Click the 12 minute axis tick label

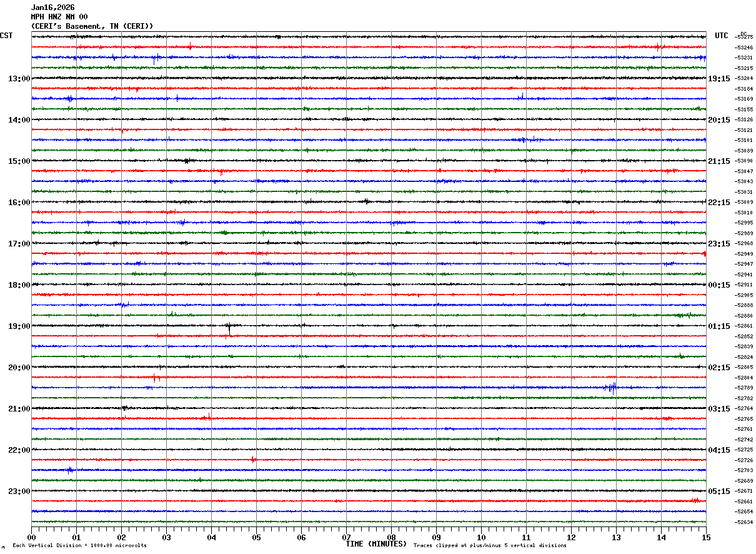[571, 537]
